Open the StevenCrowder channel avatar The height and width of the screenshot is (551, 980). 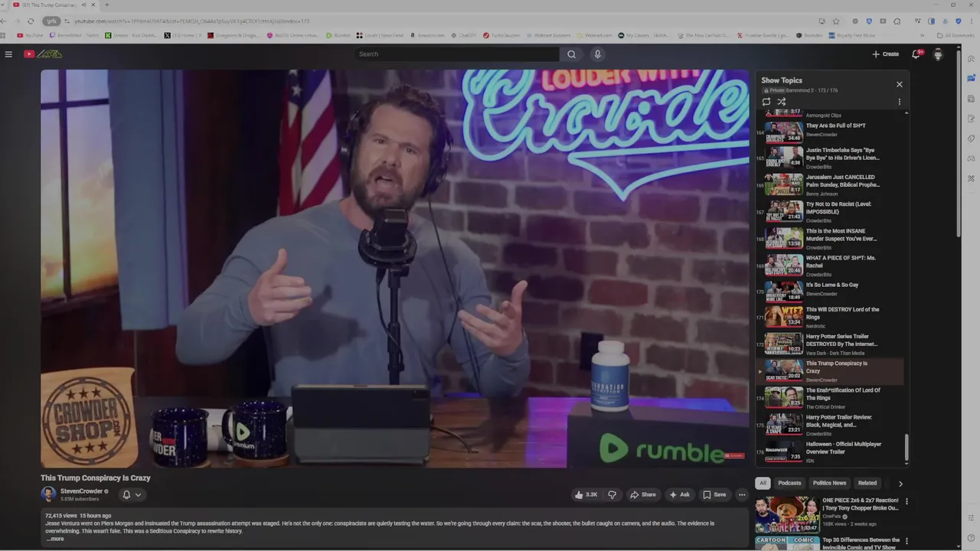point(48,494)
